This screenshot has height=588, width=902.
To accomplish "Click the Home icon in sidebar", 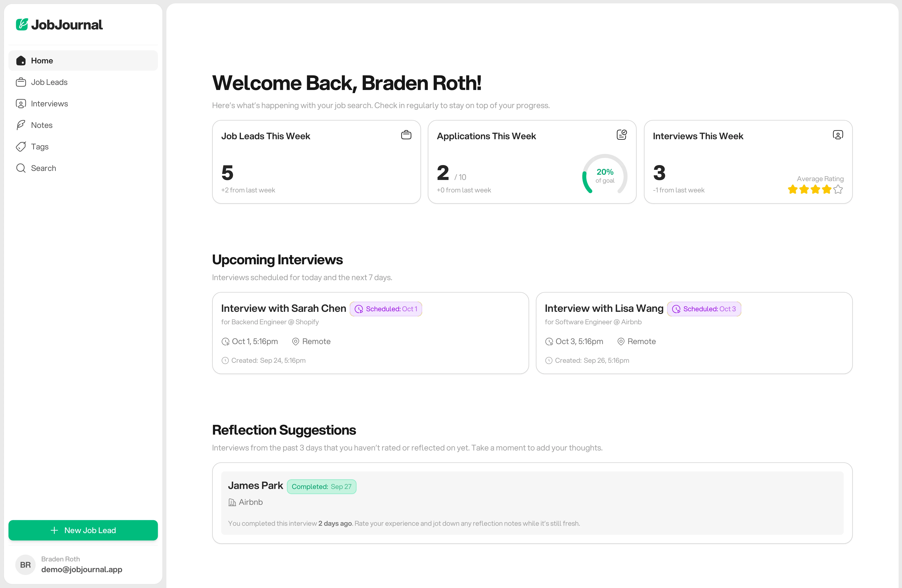I will 21,61.
